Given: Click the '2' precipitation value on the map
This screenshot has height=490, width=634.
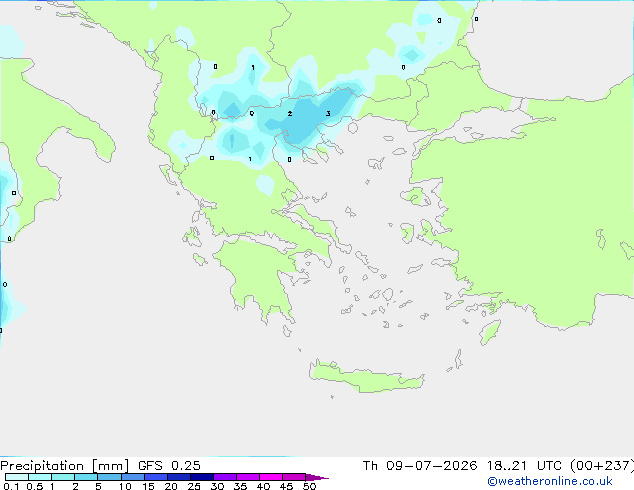Looking at the screenshot, I should [290, 114].
